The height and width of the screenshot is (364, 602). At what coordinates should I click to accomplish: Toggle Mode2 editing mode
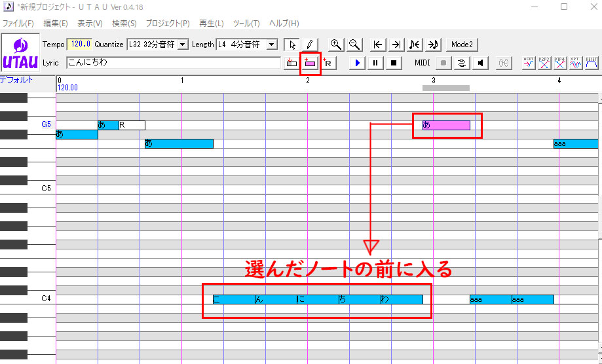(x=462, y=45)
